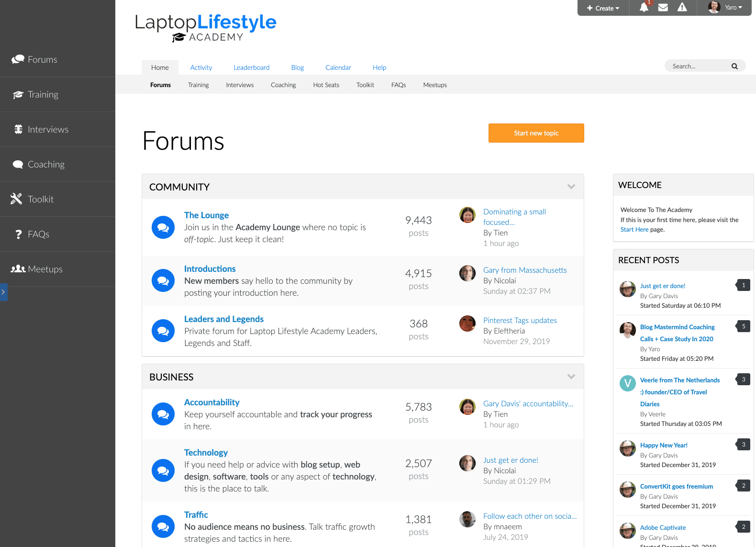Open mnaeem's avatar beside Follow each other
Screen dimensions: 756x547
(467, 519)
